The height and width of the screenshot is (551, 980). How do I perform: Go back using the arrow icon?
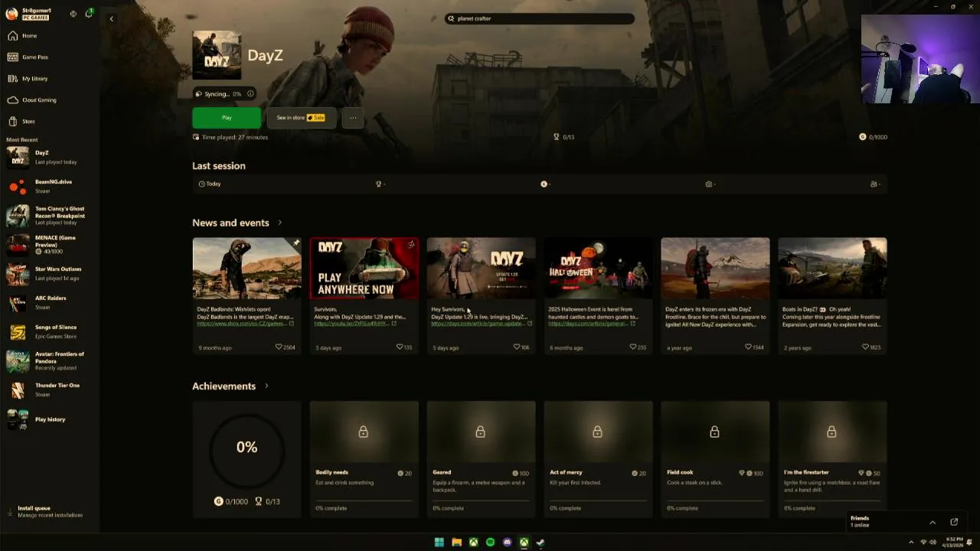click(x=111, y=18)
